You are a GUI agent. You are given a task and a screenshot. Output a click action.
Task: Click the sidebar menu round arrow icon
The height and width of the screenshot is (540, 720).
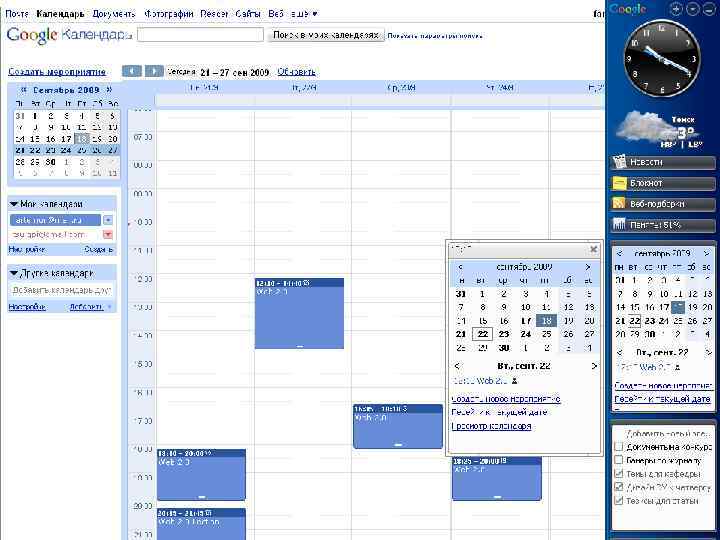693,9
